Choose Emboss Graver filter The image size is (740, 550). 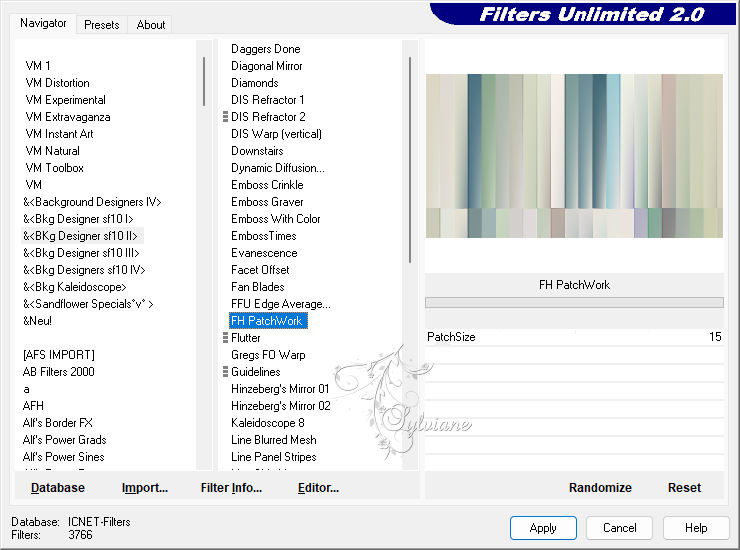click(267, 202)
